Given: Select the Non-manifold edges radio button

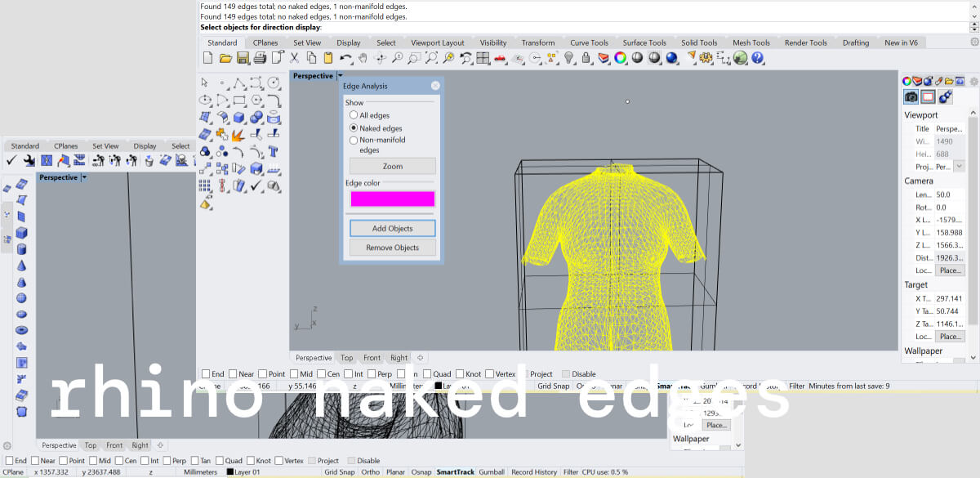Looking at the screenshot, I should (x=354, y=141).
